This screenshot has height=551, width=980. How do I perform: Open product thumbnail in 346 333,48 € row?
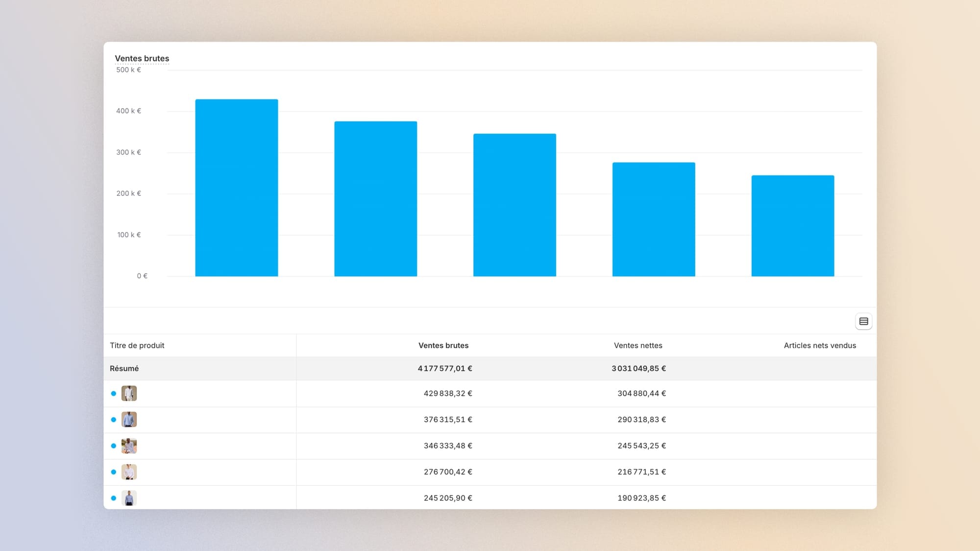pyautogui.click(x=129, y=446)
